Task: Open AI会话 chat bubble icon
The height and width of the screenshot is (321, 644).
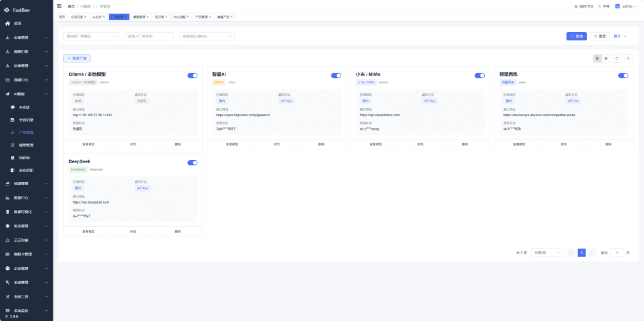Action: [13, 107]
